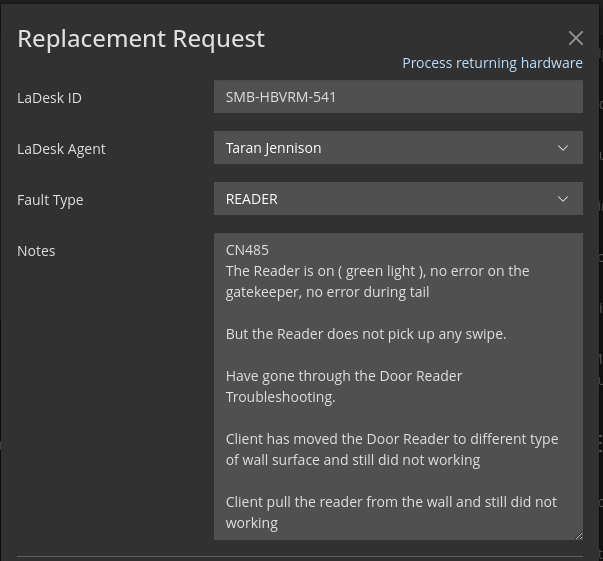Click the 'green light' line in notes

[x=377, y=271]
